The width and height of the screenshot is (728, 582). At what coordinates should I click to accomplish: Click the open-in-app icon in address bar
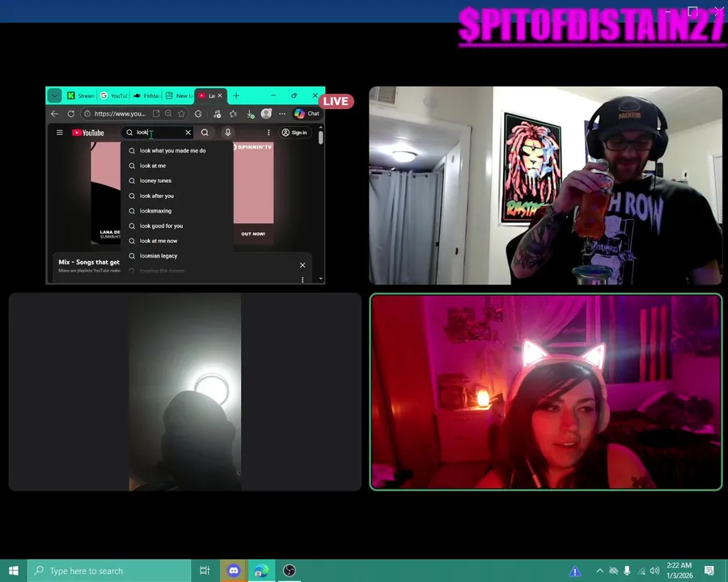(x=156, y=114)
